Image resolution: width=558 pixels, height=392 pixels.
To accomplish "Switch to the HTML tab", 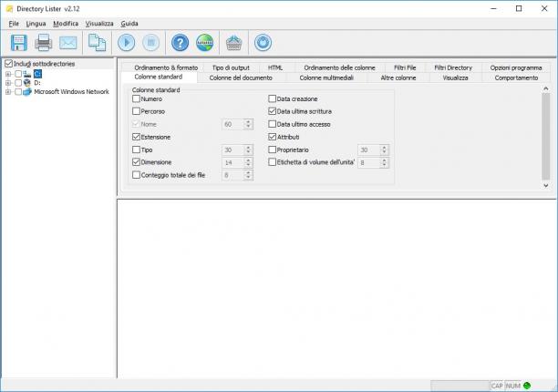I will point(275,67).
